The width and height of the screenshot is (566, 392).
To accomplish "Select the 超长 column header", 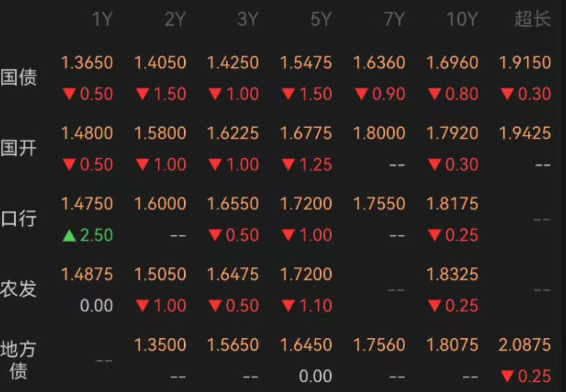I will click(x=532, y=19).
